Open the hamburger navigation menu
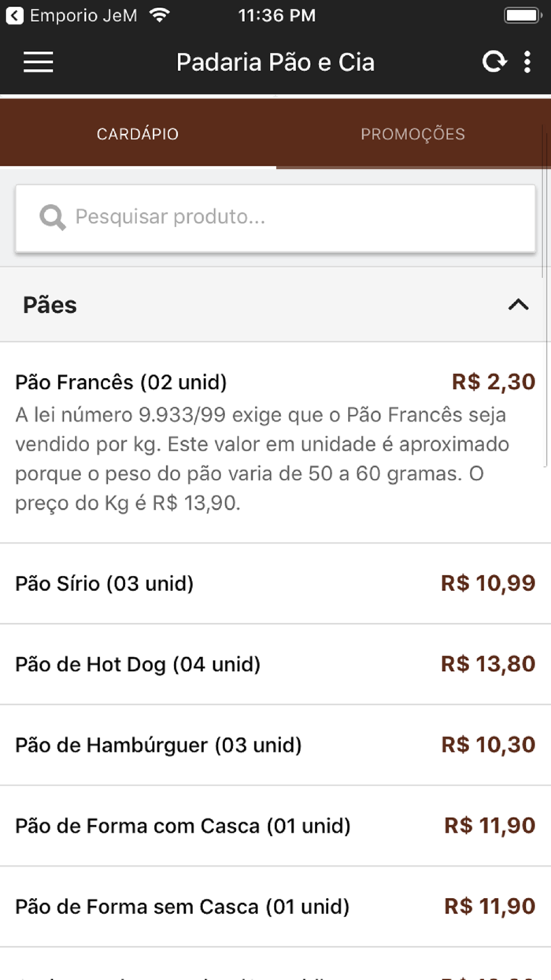 pos(37,62)
